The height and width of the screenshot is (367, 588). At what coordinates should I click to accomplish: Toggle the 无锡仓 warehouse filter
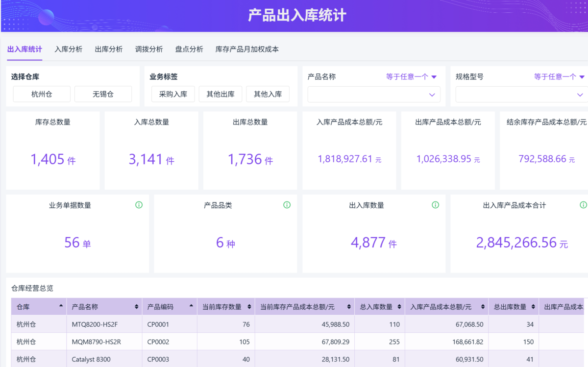pos(103,94)
